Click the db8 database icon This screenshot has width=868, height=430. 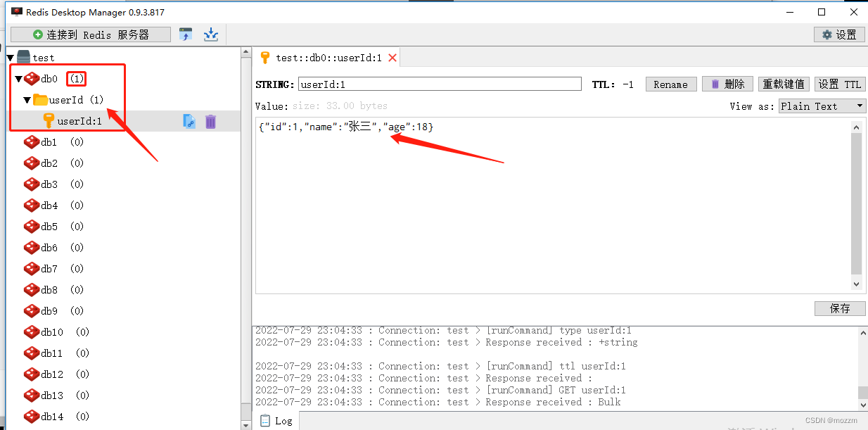point(32,290)
